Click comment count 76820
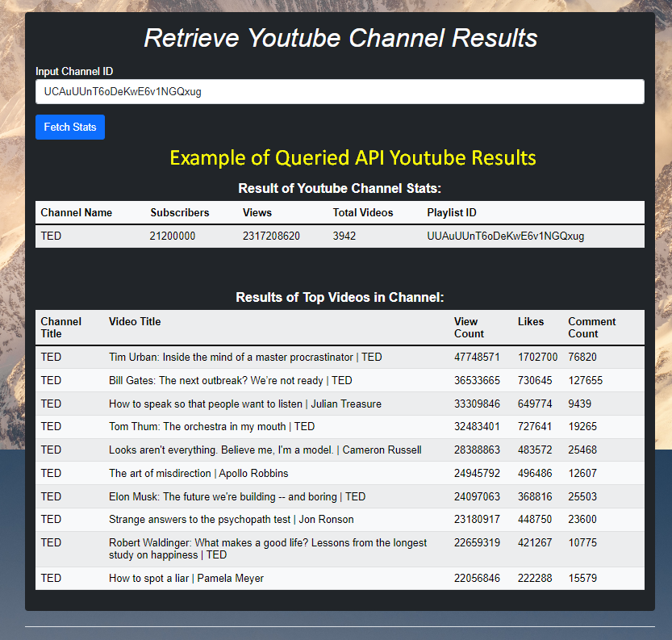Viewport: 672px width, 640px height. pos(582,357)
